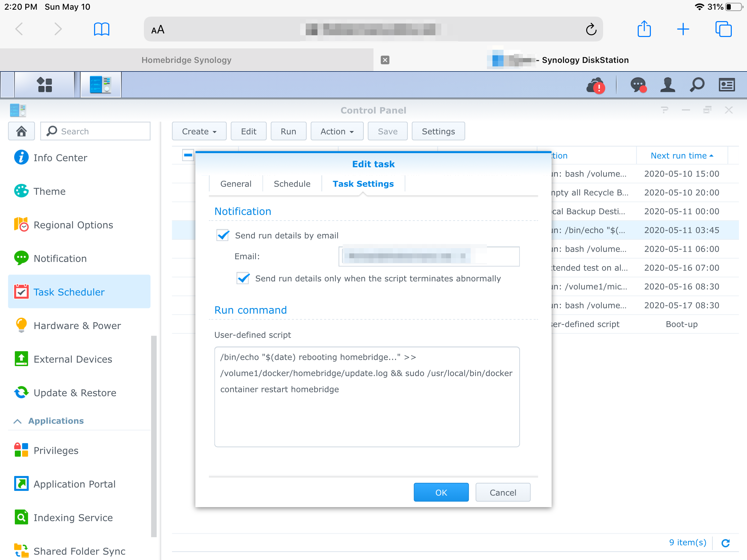Click the External Devices icon in sidebar

pos(22,359)
